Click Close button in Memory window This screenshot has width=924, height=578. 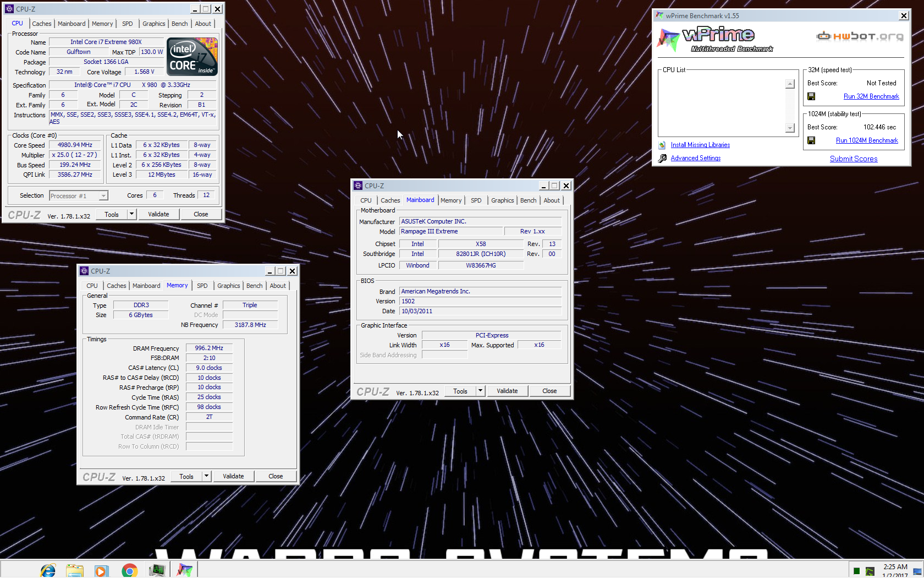(x=276, y=476)
